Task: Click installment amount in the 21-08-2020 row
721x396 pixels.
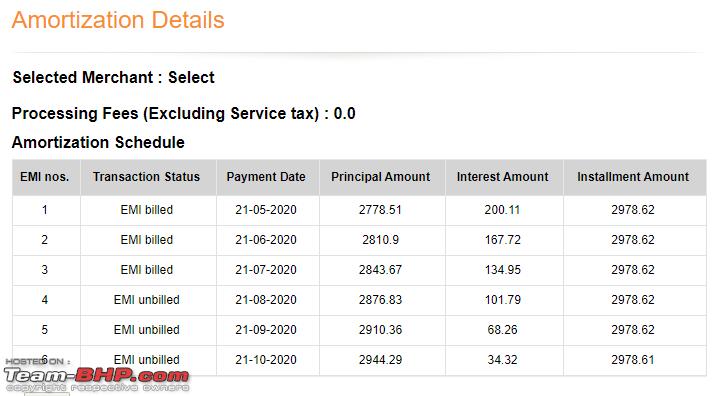Action: click(633, 300)
